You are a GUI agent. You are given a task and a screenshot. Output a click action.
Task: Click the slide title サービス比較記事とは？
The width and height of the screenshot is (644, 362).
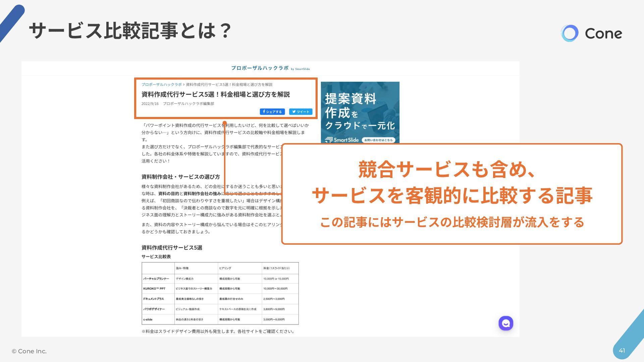(130, 31)
